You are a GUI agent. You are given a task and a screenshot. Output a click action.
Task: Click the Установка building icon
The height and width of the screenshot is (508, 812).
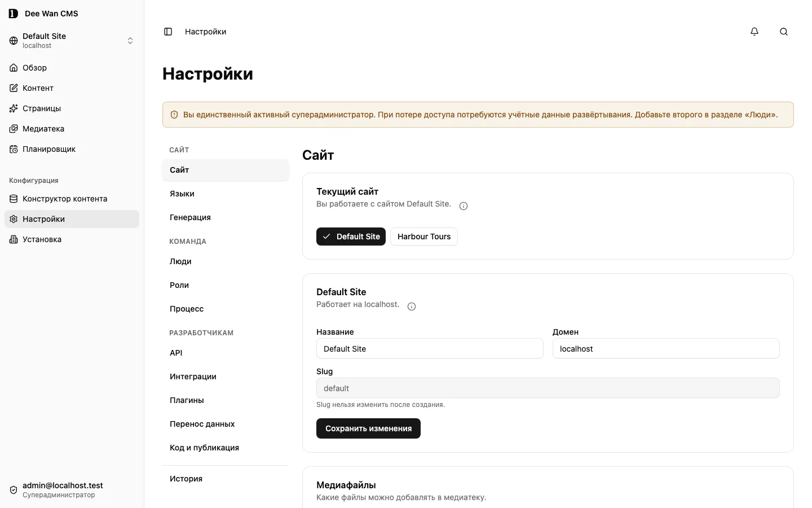(x=14, y=239)
